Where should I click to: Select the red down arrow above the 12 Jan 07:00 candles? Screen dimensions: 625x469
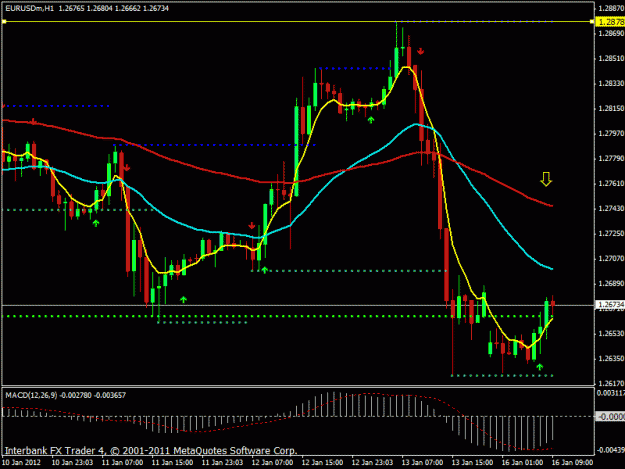(x=252, y=226)
